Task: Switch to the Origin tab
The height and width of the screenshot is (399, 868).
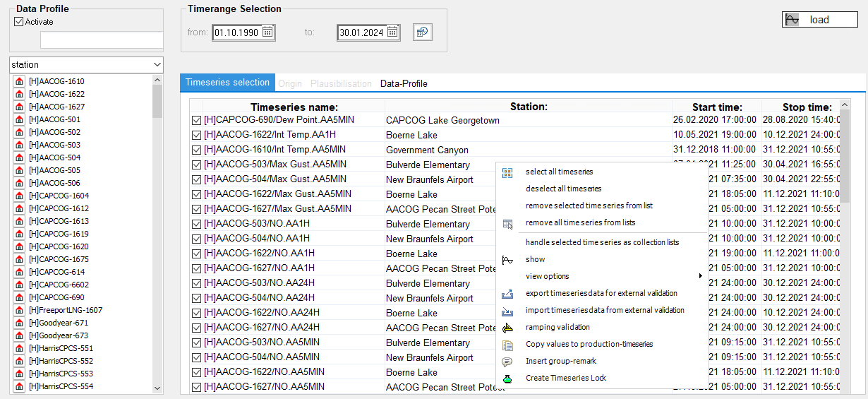Action: coord(290,83)
